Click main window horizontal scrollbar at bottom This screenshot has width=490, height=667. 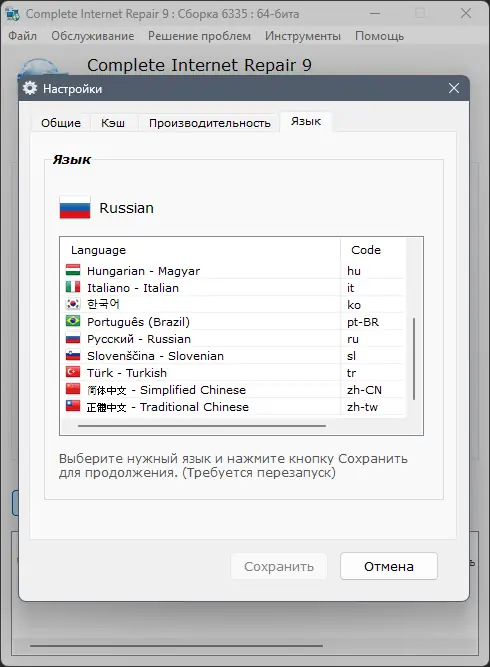(177, 646)
